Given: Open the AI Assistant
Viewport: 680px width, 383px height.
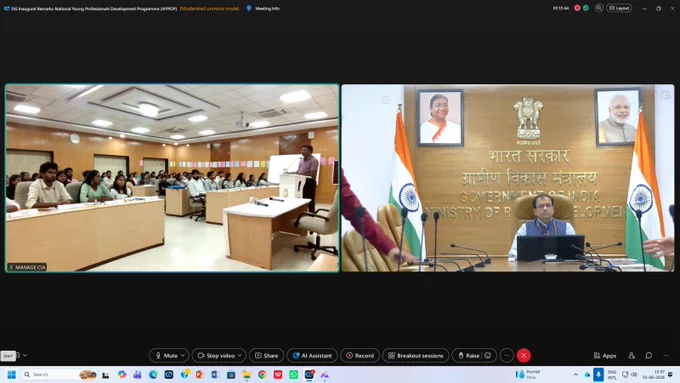Looking at the screenshot, I should tap(312, 356).
